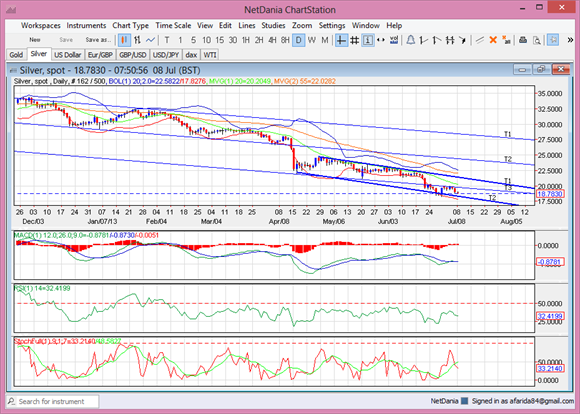This screenshot has width=580, height=414.
Task: Switch to the WTI tab
Action: click(210, 55)
